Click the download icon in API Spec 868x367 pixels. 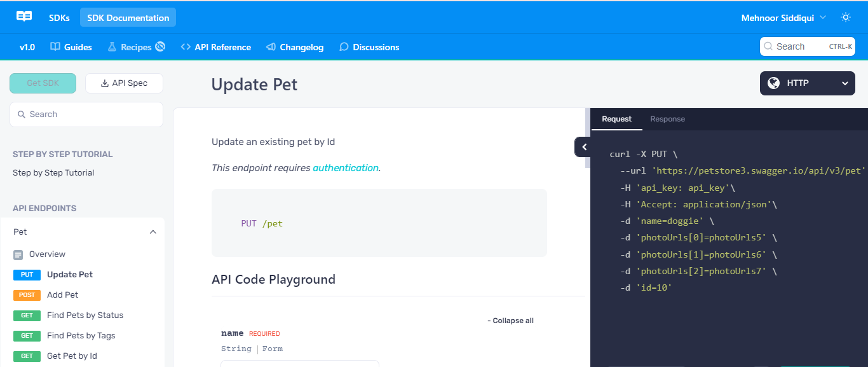(x=105, y=83)
